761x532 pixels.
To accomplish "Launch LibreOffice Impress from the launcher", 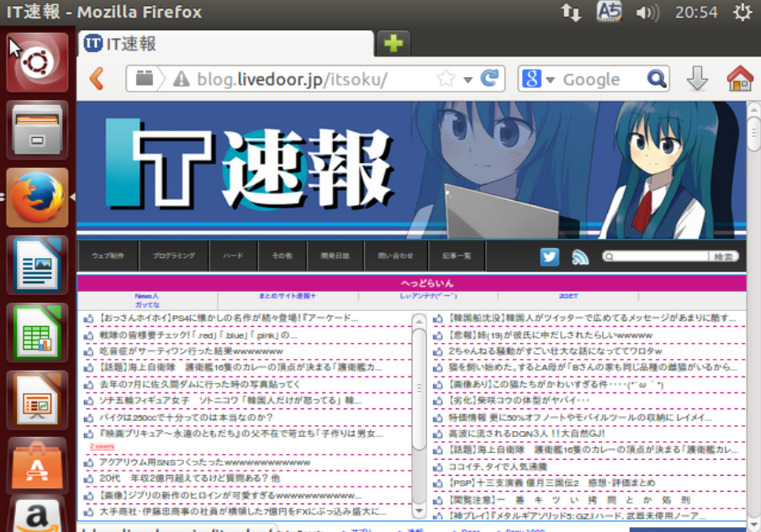I will (x=37, y=400).
